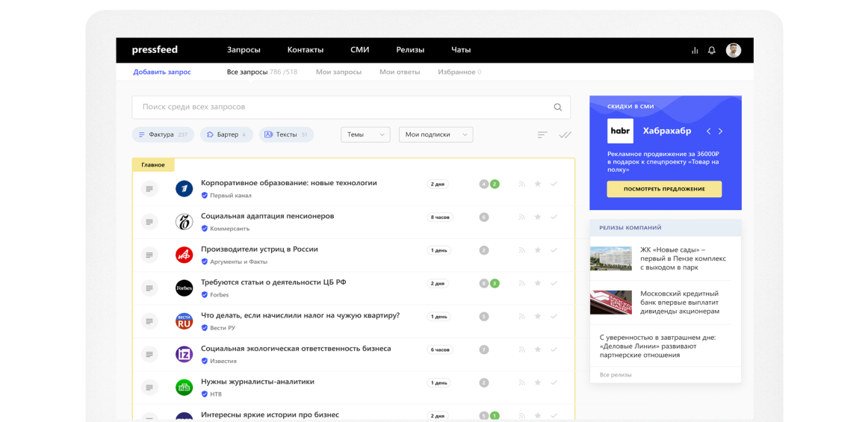This screenshot has width=868, height=422.
Task: Click RSS icon for Корпоративное образование row
Action: click(x=521, y=184)
